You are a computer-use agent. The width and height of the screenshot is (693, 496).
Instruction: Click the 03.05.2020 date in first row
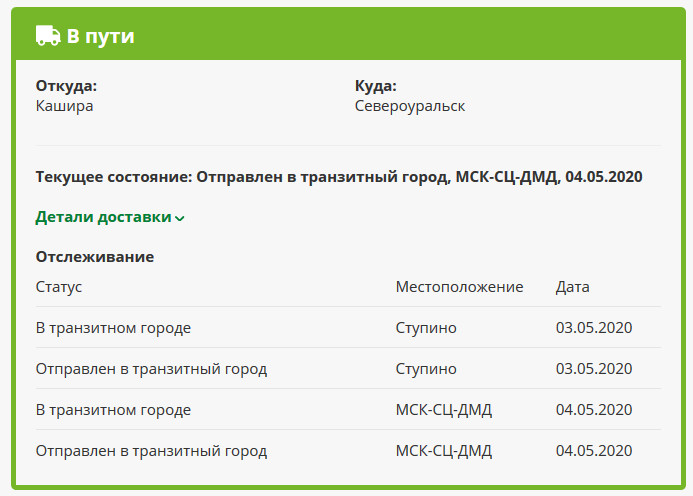594,327
